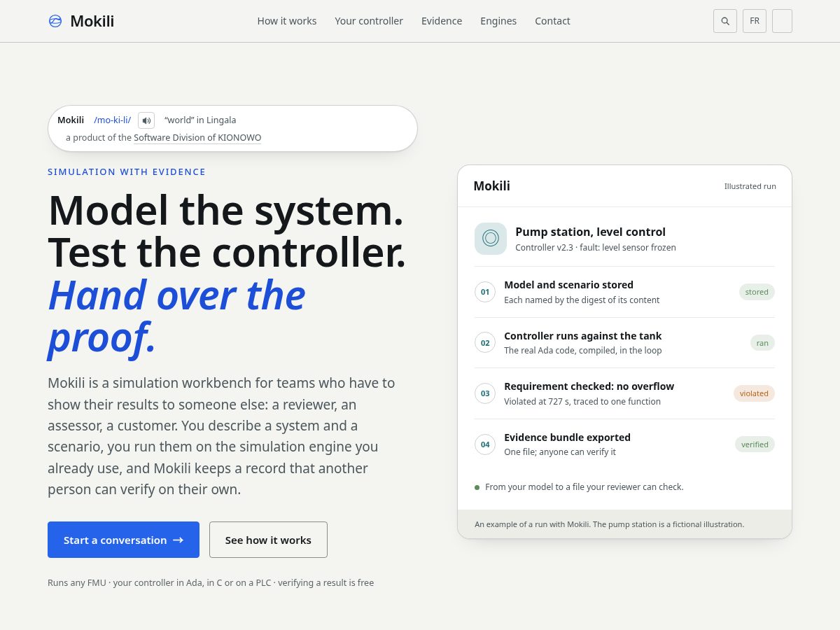Click the Runs any FMU footnote text
The width and height of the screenshot is (840, 630).
click(x=211, y=582)
